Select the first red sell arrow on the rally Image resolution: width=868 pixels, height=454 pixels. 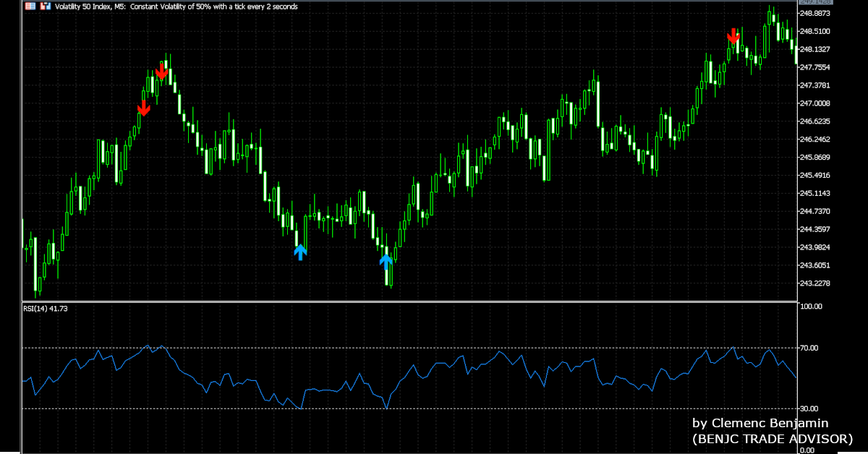tap(143, 108)
